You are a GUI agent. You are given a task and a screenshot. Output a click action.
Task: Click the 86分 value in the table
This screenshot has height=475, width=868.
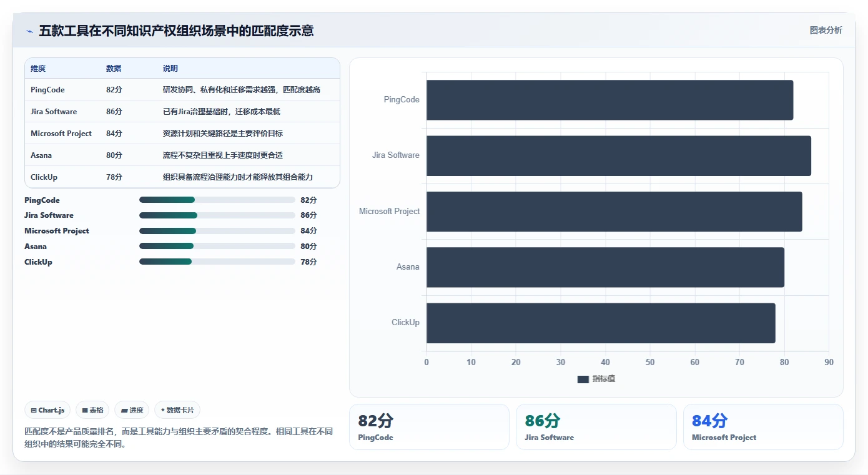(x=114, y=112)
